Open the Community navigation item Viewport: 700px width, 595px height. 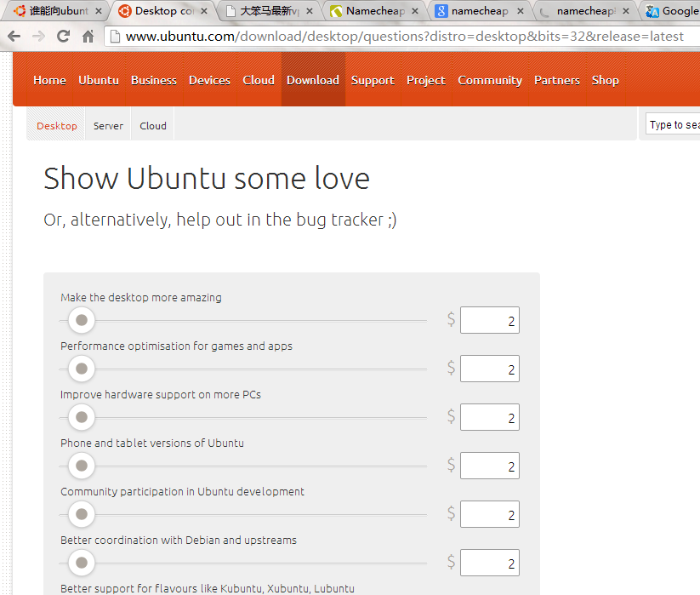click(x=490, y=80)
